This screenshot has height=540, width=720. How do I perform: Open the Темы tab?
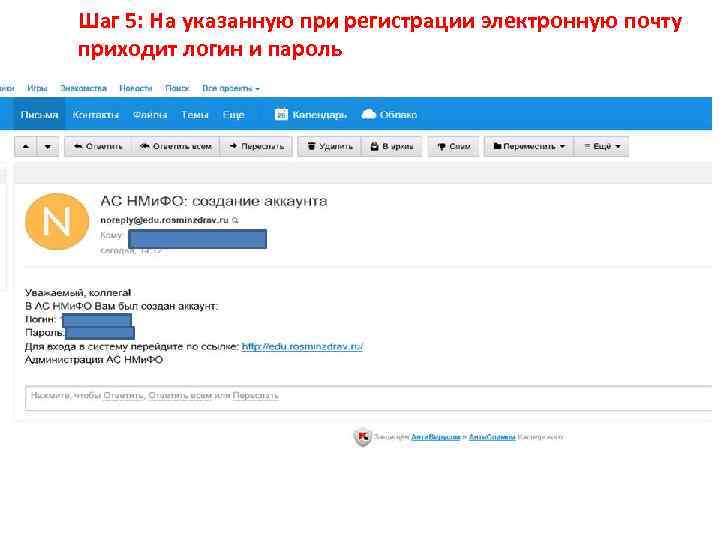195,115
